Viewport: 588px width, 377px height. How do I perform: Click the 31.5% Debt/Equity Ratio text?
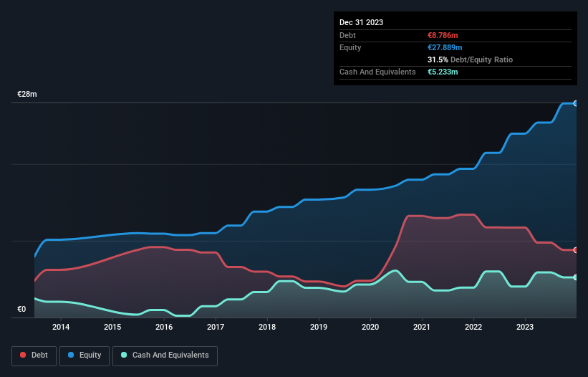tap(470, 59)
